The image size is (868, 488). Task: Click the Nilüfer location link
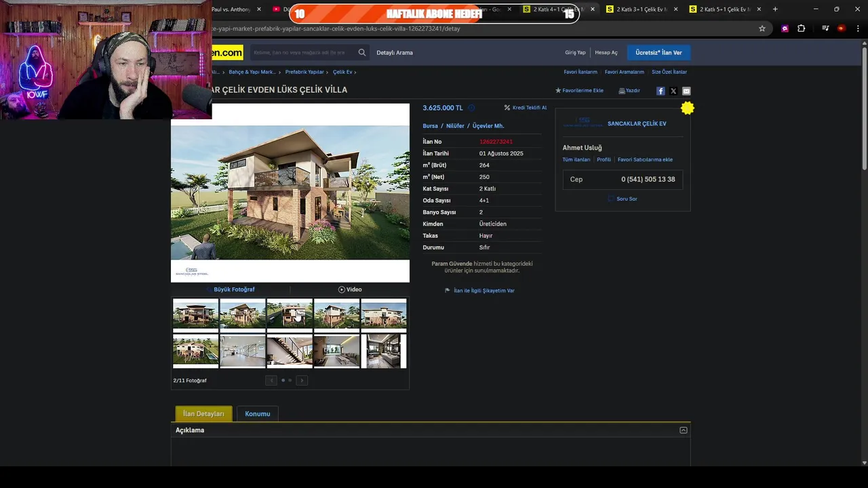click(455, 126)
